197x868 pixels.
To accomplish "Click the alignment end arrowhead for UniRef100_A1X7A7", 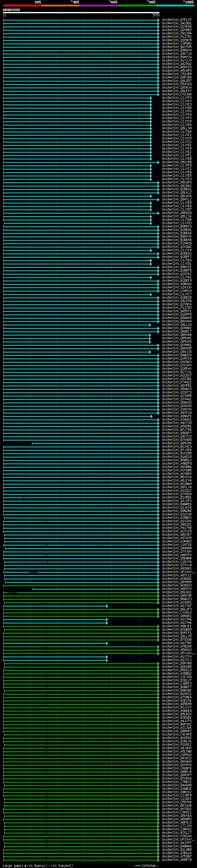I will point(107,606).
